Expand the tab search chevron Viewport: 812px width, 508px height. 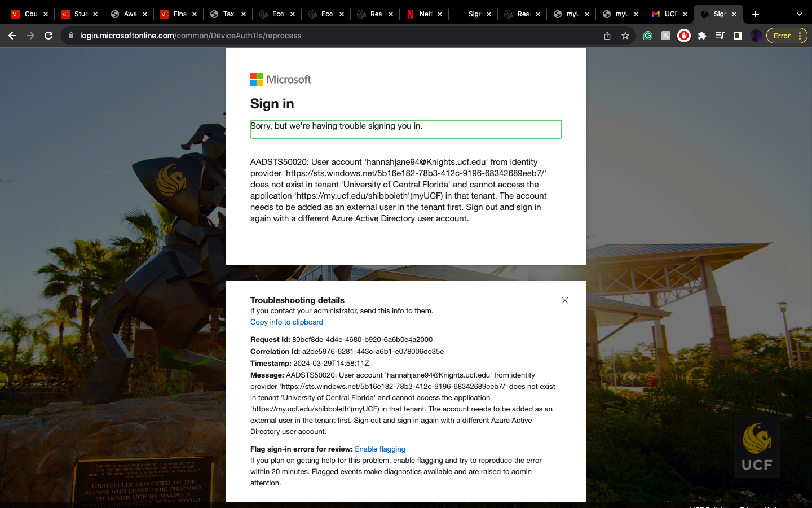click(799, 14)
